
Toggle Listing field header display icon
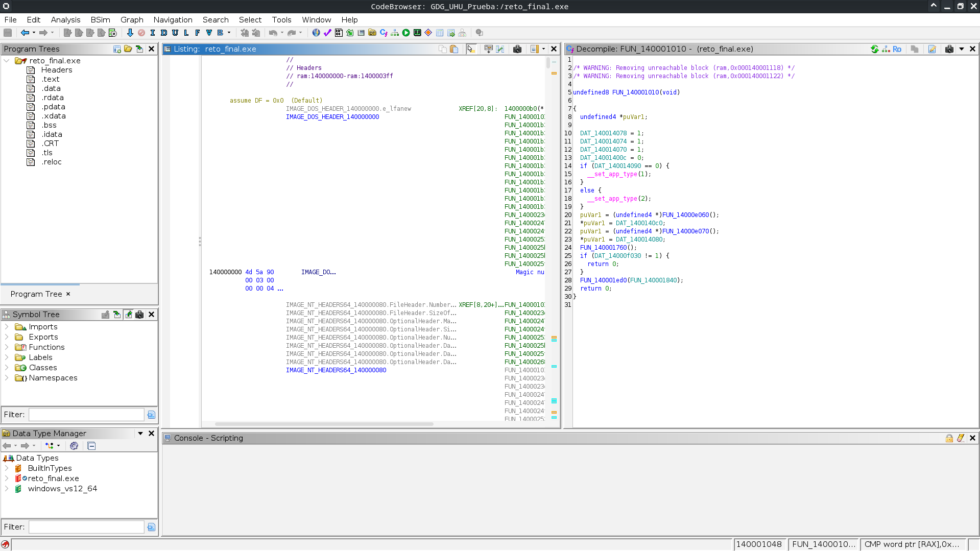(489, 49)
